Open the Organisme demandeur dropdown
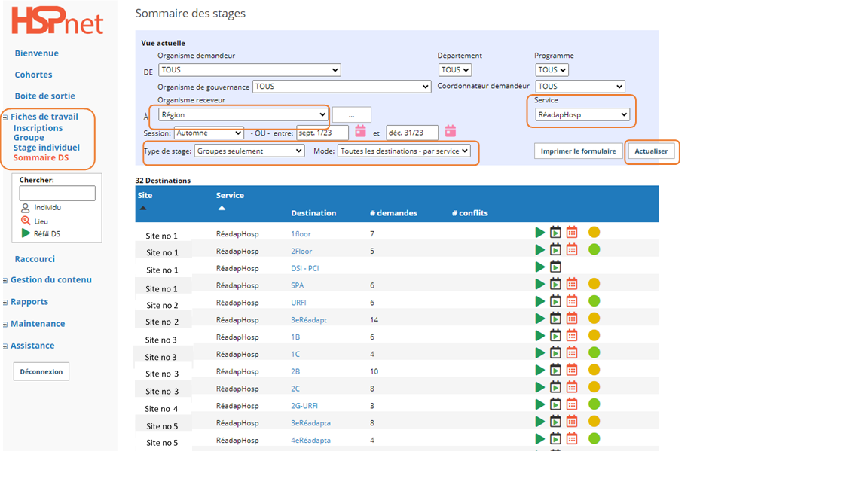The height and width of the screenshot is (488, 868). point(249,70)
